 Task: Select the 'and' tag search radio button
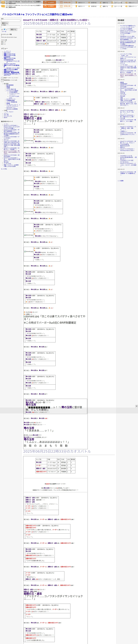[x=5, y=29]
